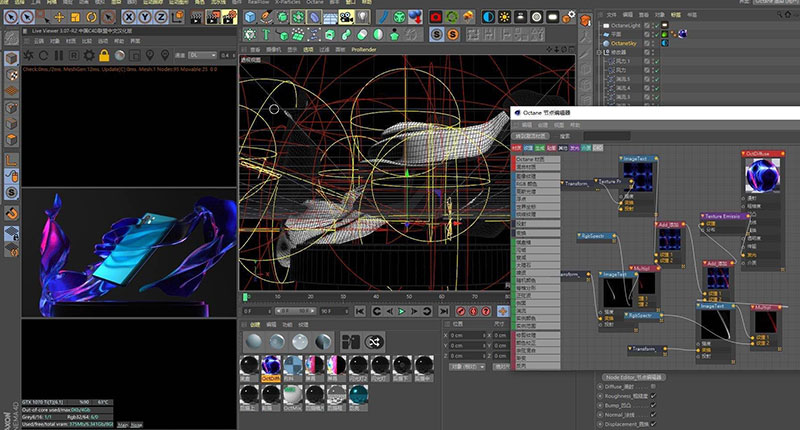800x430 pixels.
Task: Toggle the Bump checkbox in Node Editor
Action: coord(653,405)
